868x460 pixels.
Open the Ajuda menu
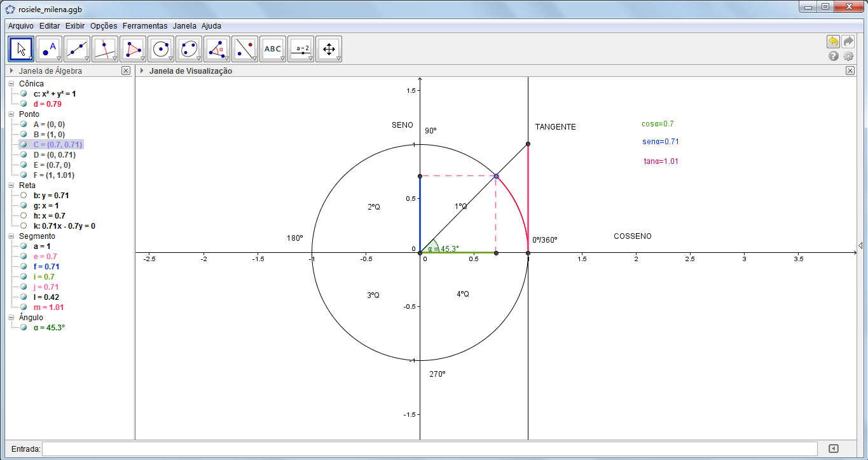211,26
